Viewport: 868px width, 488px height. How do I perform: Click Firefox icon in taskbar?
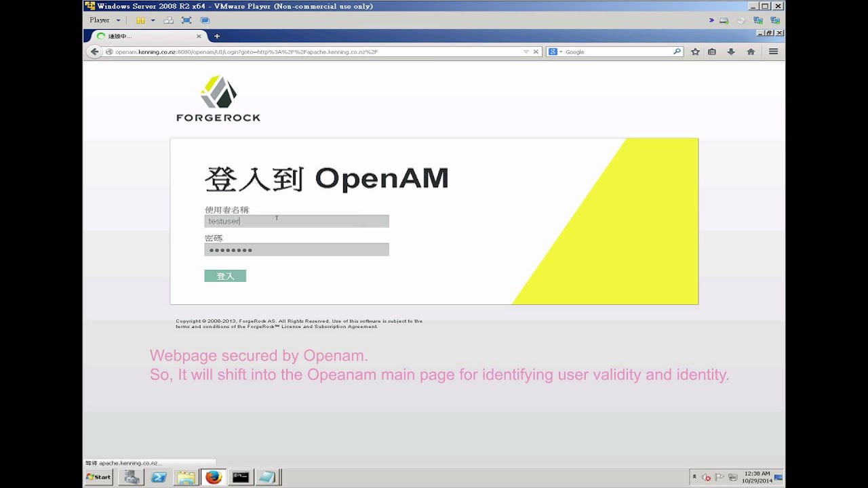point(213,477)
